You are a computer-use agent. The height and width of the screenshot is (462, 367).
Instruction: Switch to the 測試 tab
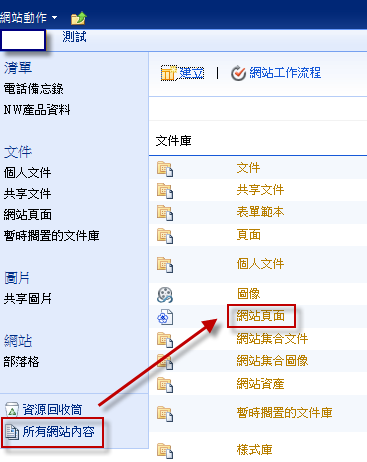point(74,37)
